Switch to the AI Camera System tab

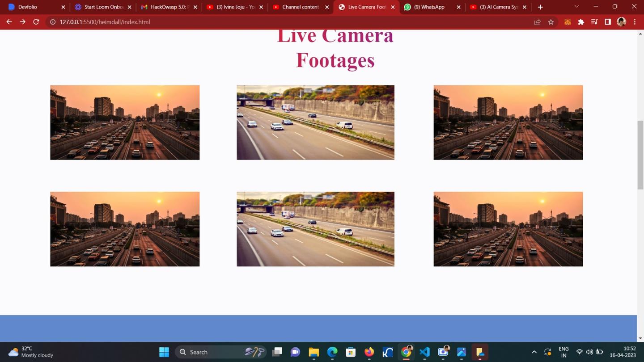click(x=499, y=7)
